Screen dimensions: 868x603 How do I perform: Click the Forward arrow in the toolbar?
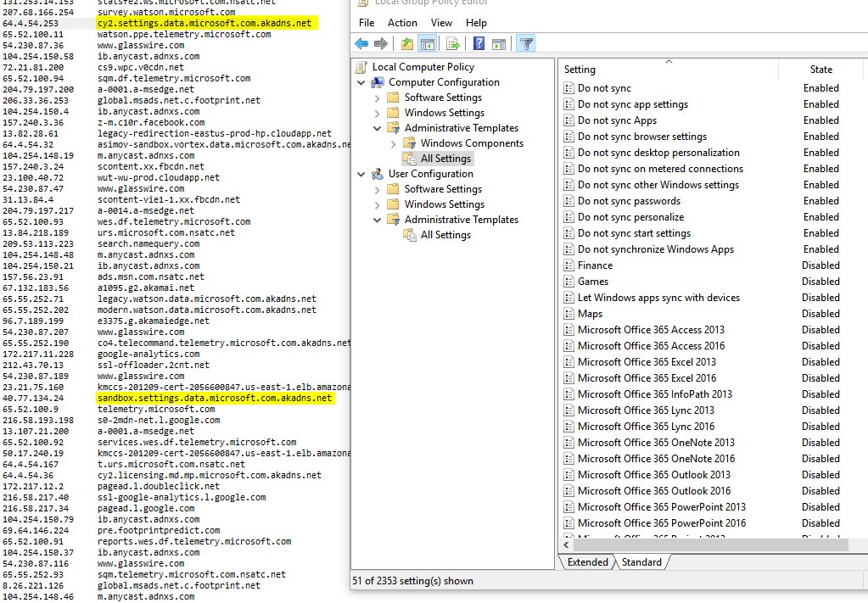click(381, 43)
